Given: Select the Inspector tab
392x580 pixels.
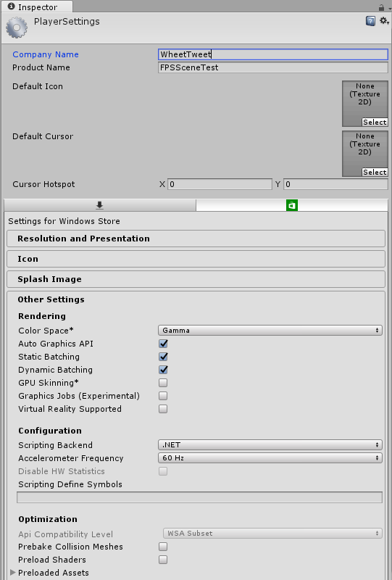Looking at the screenshot, I should click(36, 7).
